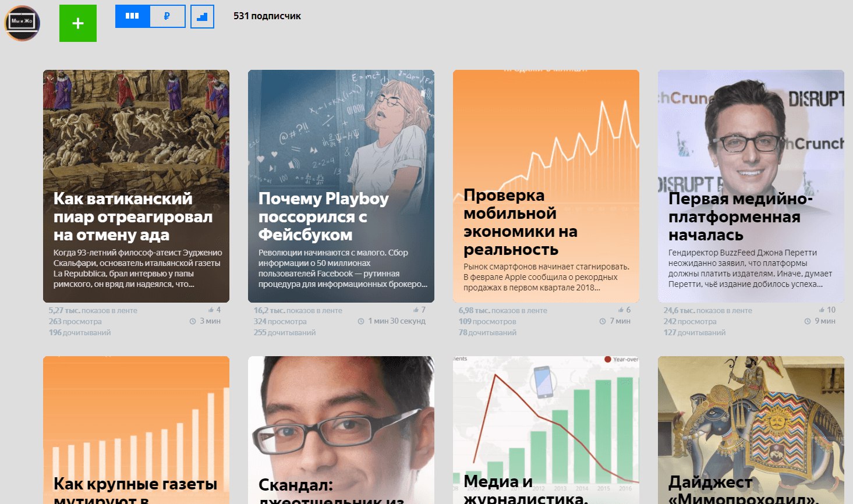Switch to the ruble monetization tab
This screenshot has width=853, height=504.
coord(167,16)
